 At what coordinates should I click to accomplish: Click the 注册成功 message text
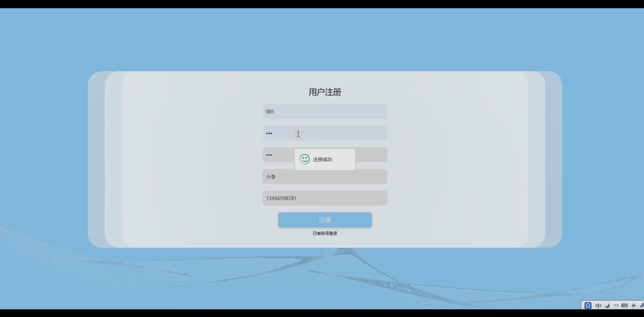click(322, 159)
